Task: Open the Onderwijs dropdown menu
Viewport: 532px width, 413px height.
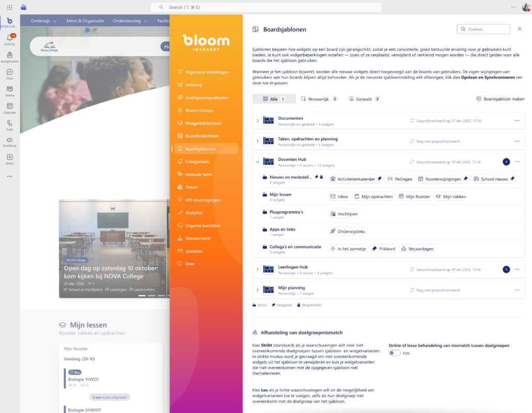Action: [44, 21]
